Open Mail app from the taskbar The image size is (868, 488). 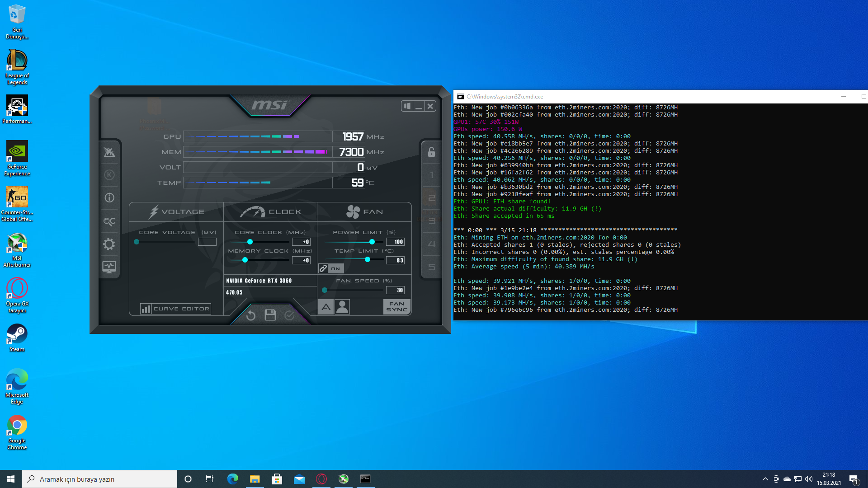(299, 479)
